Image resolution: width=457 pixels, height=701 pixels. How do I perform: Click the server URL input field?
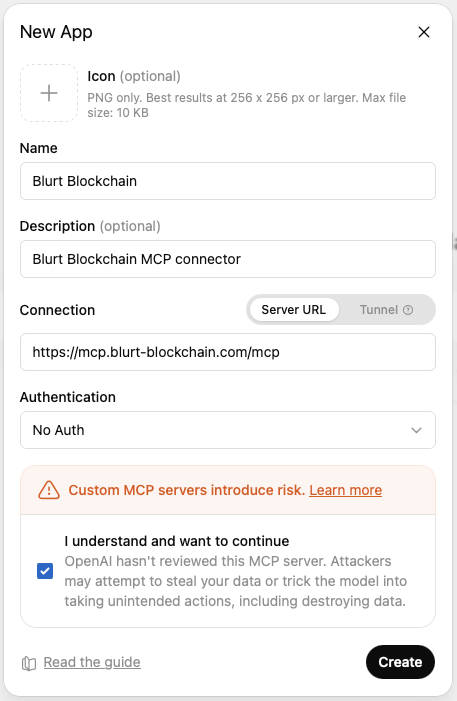click(228, 352)
